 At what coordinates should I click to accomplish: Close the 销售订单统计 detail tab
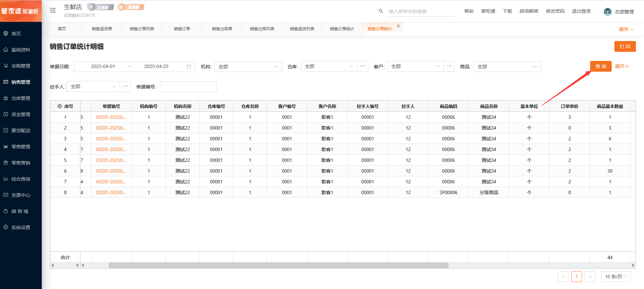pyautogui.click(x=398, y=26)
